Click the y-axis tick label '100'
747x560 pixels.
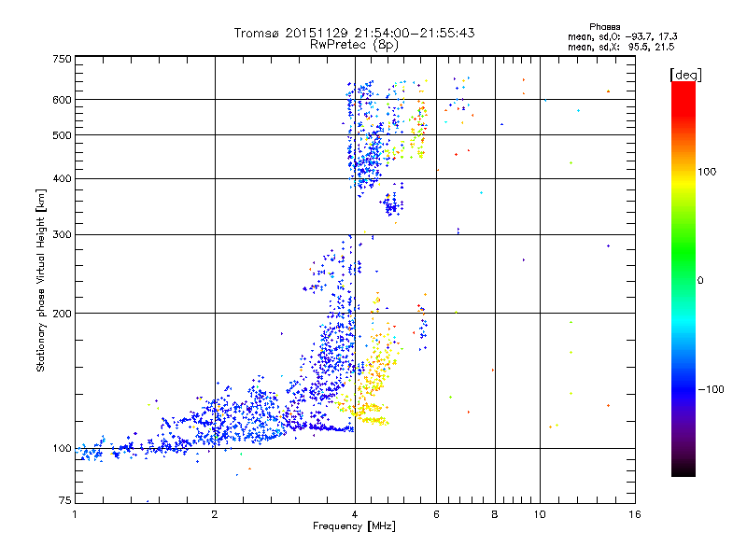(x=63, y=449)
